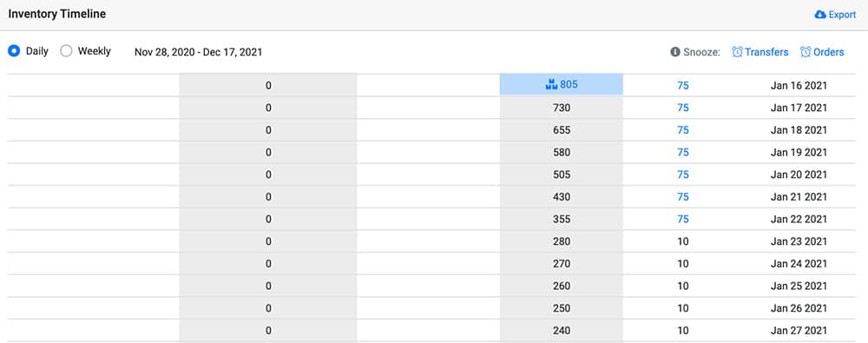
Task: Click the 75 value for Jan 16 2021
Action: (x=682, y=85)
